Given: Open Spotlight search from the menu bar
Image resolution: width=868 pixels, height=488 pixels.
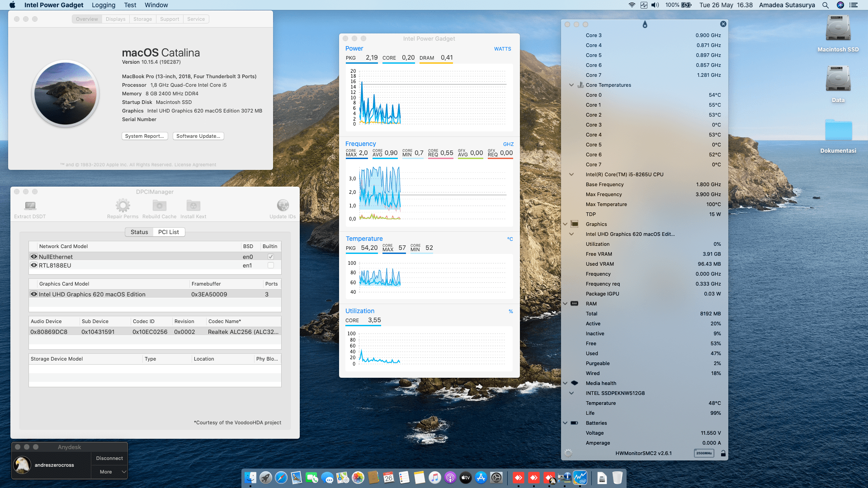Looking at the screenshot, I should (x=826, y=5).
